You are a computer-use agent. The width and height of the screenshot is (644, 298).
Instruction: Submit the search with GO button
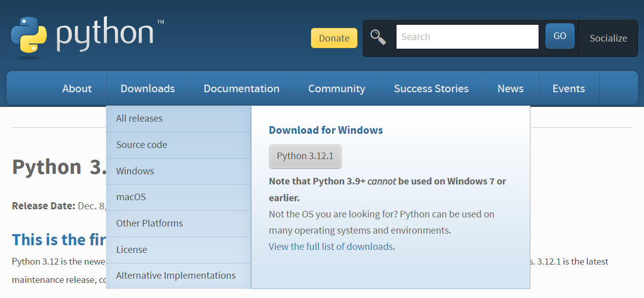pos(560,36)
